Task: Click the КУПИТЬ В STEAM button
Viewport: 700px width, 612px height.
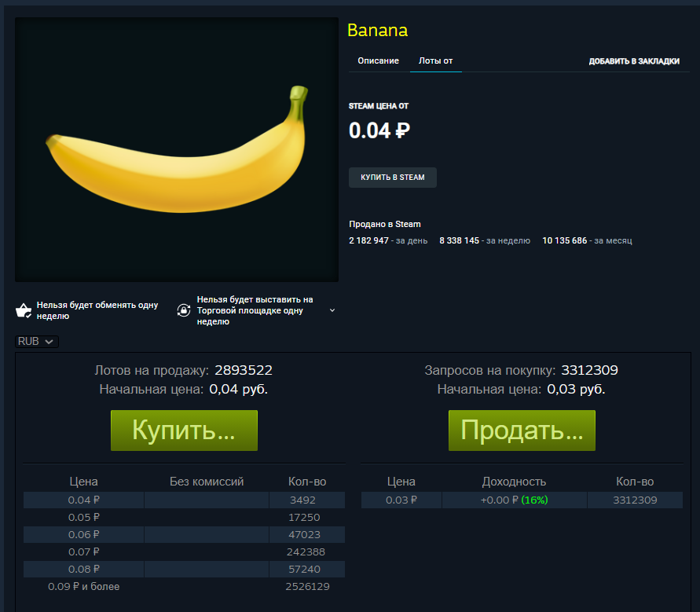Action: (392, 178)
